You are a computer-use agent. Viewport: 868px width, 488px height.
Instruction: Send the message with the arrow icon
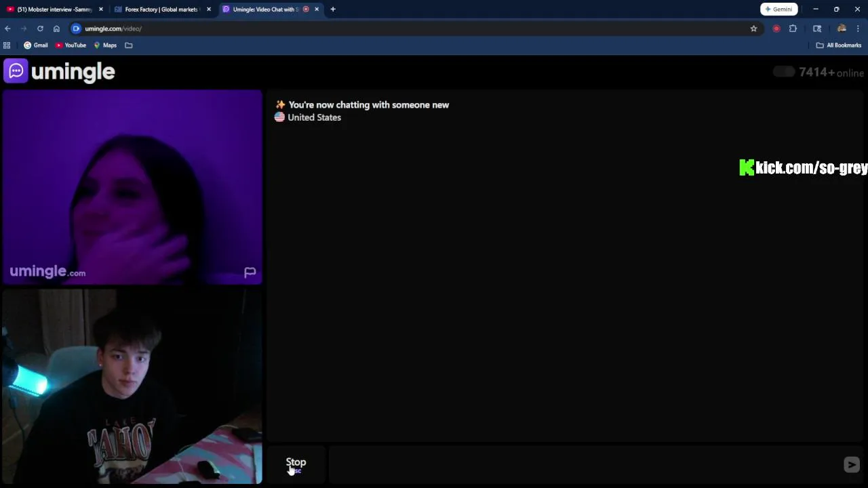click(x=851, y=464)
